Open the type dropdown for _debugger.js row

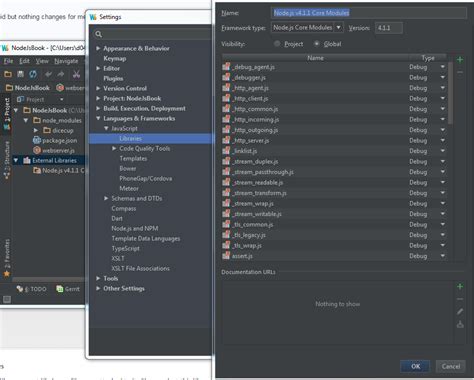(x=442, y=77)
